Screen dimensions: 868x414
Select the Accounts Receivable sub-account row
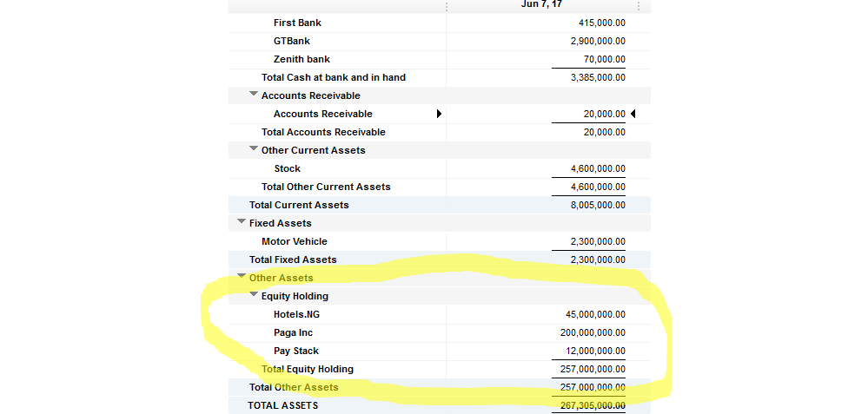coord(322,114)
